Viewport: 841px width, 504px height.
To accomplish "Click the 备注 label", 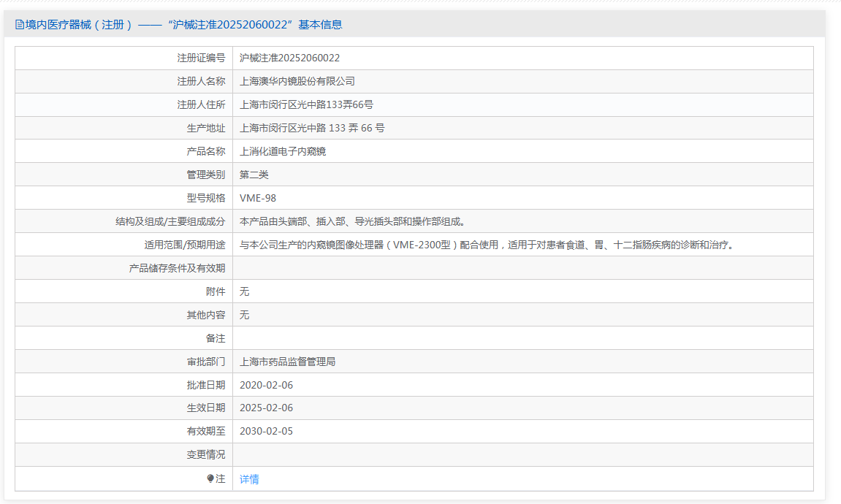I will [216, 338].
